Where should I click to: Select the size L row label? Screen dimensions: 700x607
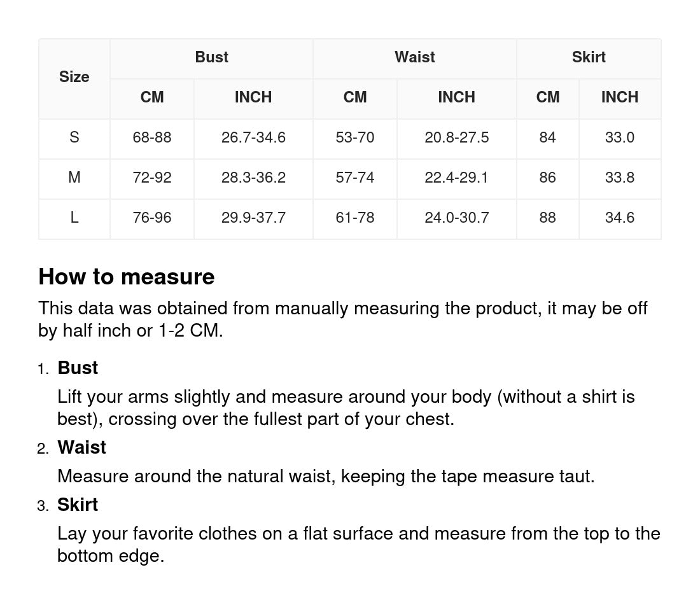tap(74, 218)
